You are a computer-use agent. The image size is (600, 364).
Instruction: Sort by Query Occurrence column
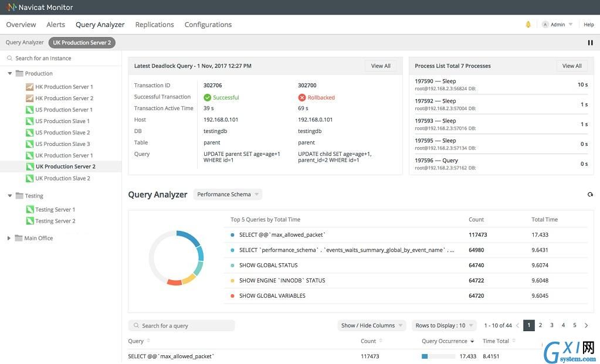(448, 341)
